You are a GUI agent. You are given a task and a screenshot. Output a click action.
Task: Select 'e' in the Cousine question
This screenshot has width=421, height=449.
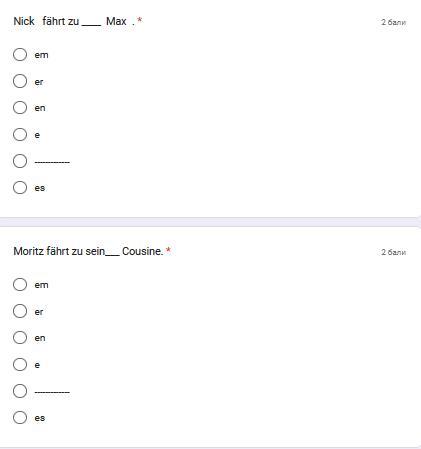[x=20, y=364]
